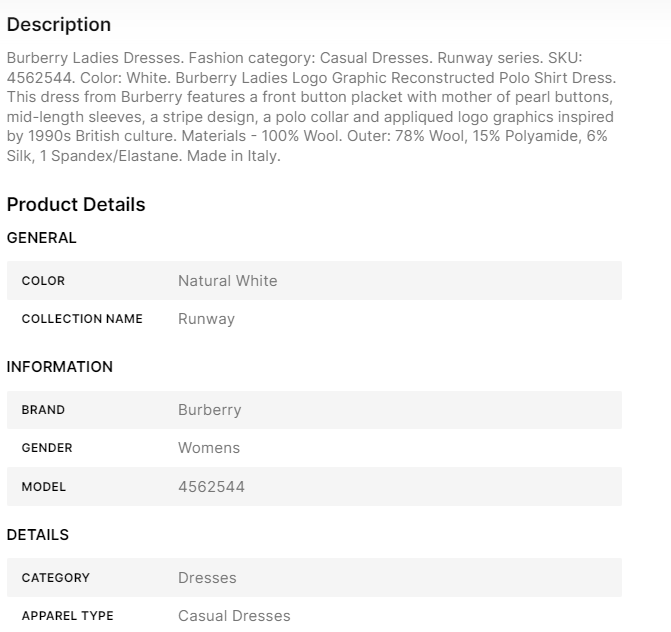Click the CATEGORY row label
This screenshot has height=632, width=671.
coord(56,578)
